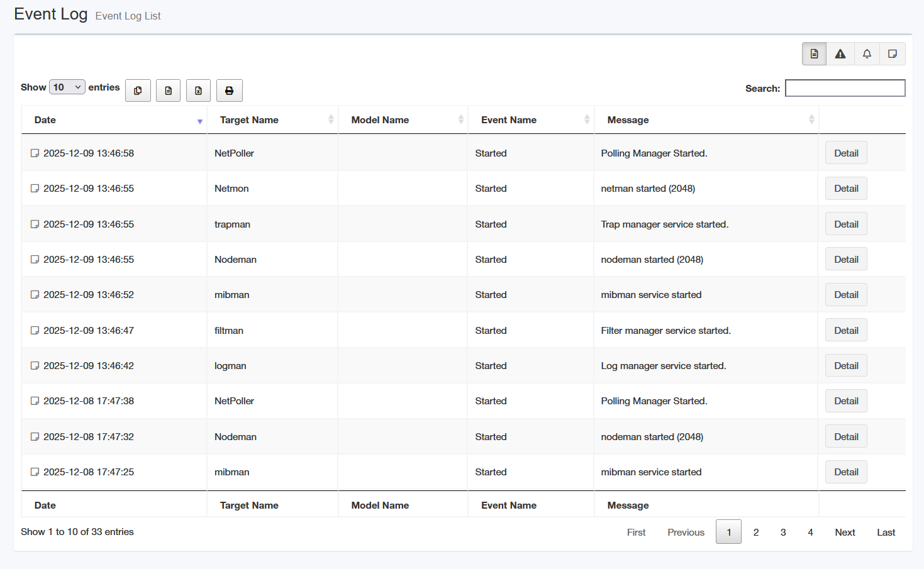Jump to page 3 of the log
Viewport: 924px width, 569px height.
point(783,532)
